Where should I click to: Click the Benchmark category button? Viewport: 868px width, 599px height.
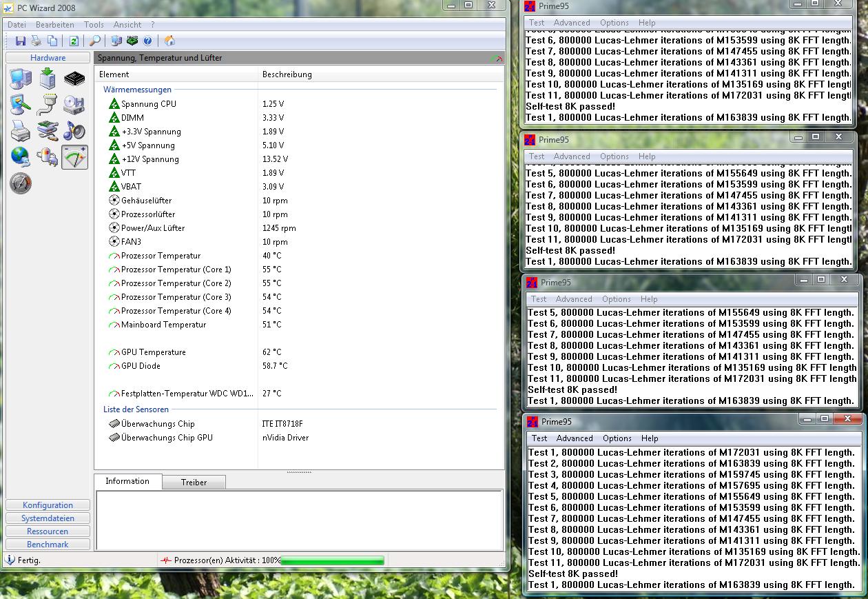pos(48,545)
